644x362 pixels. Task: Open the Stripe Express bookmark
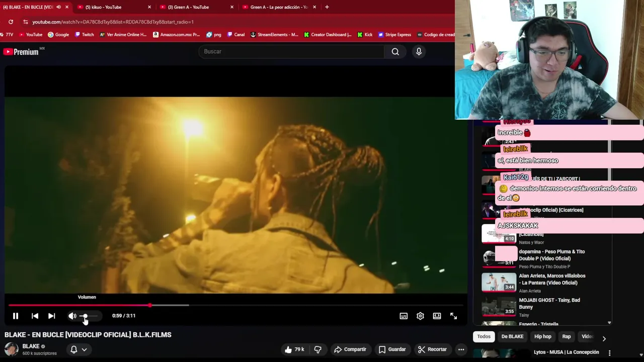point(394,35)
